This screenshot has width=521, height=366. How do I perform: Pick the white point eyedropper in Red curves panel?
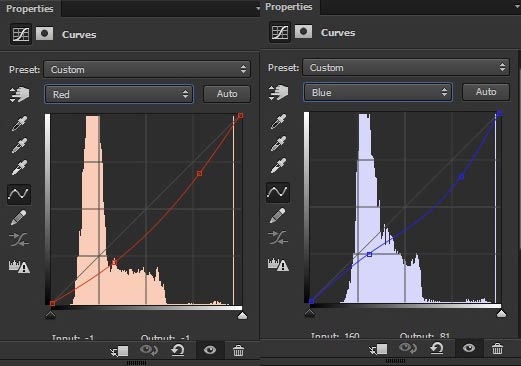click(x=19, y=167)
